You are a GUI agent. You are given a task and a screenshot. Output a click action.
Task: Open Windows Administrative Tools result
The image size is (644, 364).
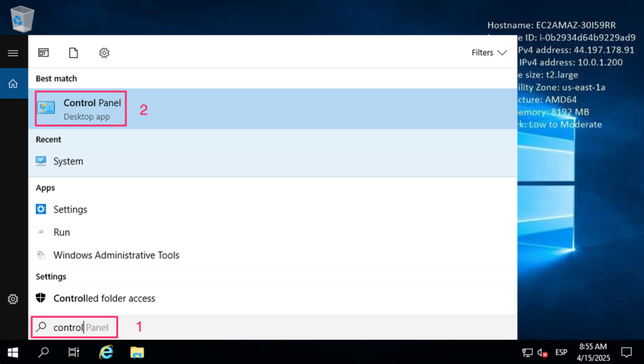click(116, 255)
